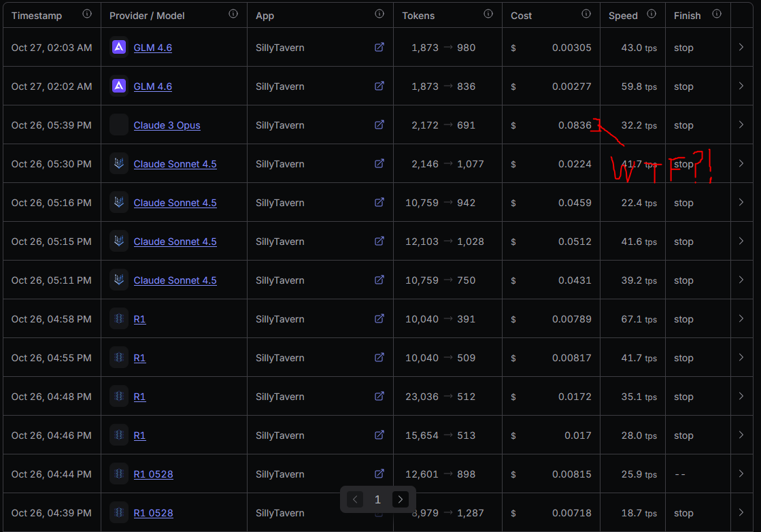Expand details chevron for 04:58 PM row
The image size is (761, 532).
741,319
